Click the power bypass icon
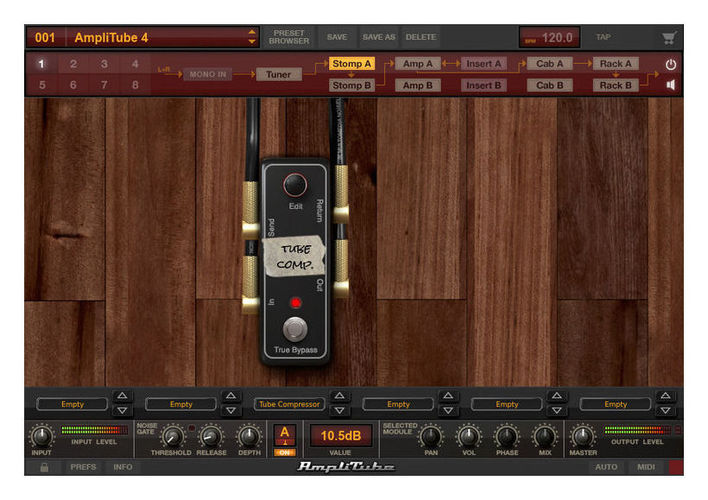Viewport: 708px width, 500px height. pos(671,64)
